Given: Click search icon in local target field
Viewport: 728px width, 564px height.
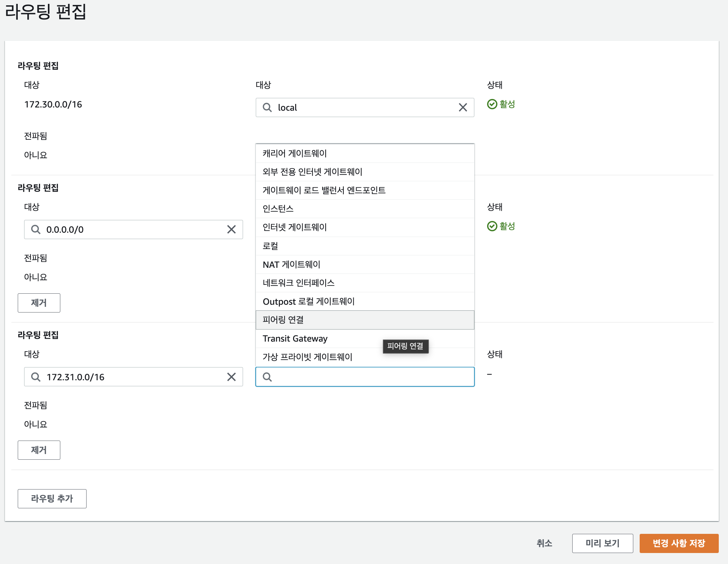Looking at the screenshot, I should (x=267, y=107).
